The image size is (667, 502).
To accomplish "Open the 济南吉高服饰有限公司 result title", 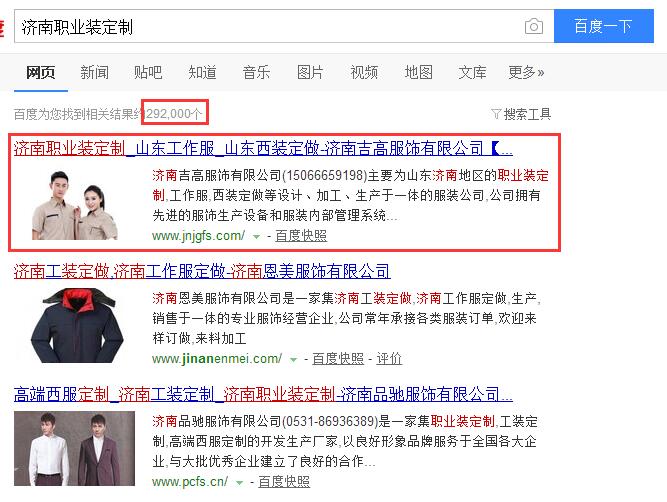I will (x=263, y=148).
